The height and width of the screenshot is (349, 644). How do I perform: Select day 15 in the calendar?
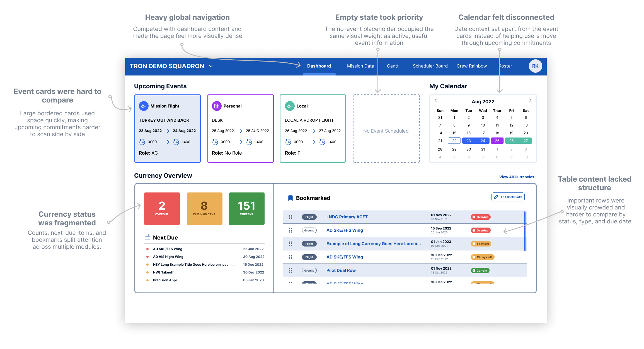pos(454,133)
